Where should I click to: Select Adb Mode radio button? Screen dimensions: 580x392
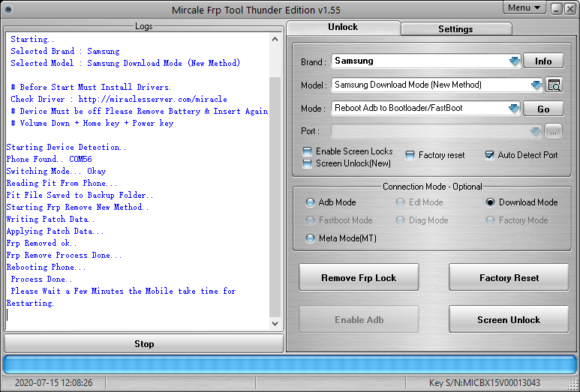(310, 202)
